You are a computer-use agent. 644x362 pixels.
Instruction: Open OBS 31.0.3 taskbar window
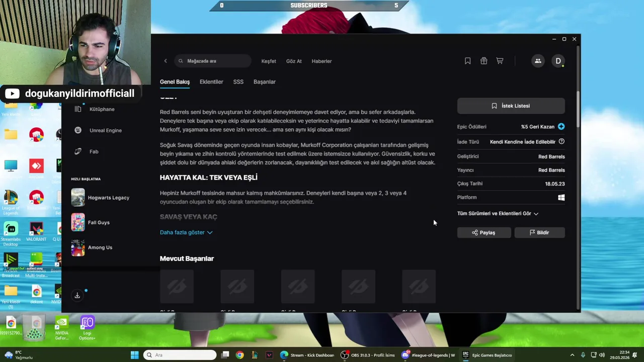[368, 355]
